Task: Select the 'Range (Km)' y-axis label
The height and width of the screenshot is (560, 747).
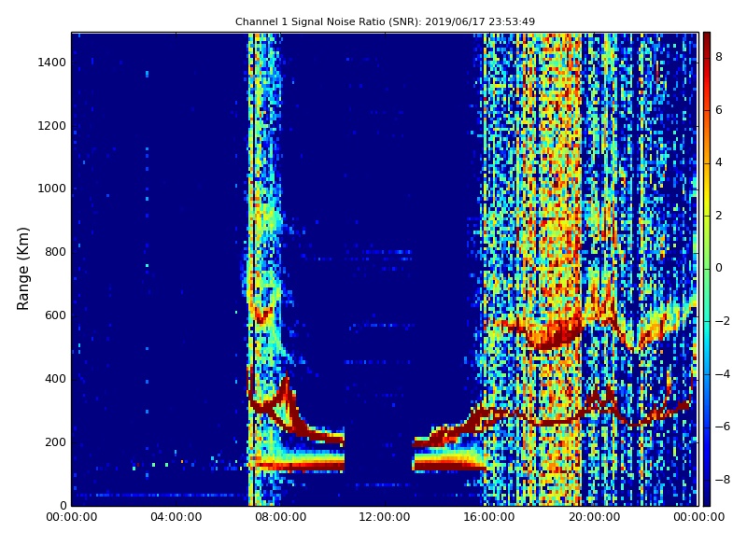Action: point(22,269)
